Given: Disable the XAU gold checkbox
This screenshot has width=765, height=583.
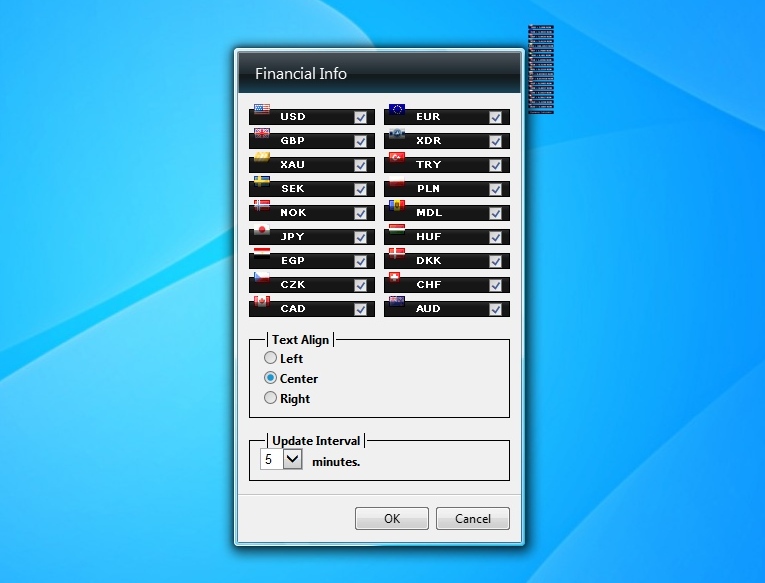Looking at the screenshot, I should pyautogui.click(x=361, y=165).
